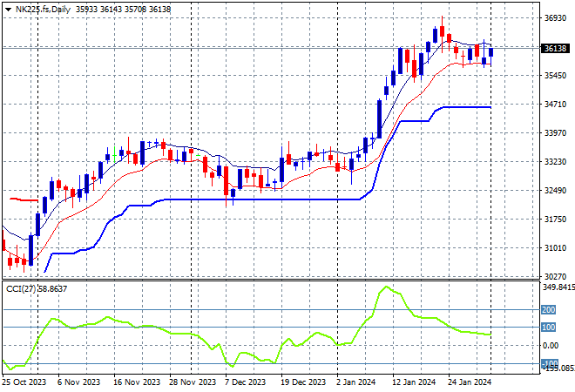The image size is (575, 392).
Task: Select the current price label 36138
Action: 555,49
